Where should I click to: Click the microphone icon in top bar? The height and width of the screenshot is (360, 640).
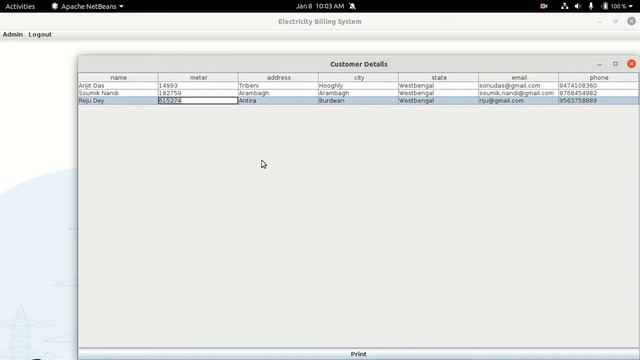(591, 6)
